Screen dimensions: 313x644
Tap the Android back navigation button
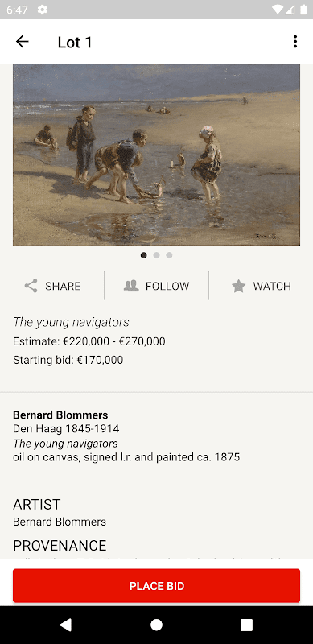tap(66, 625)
